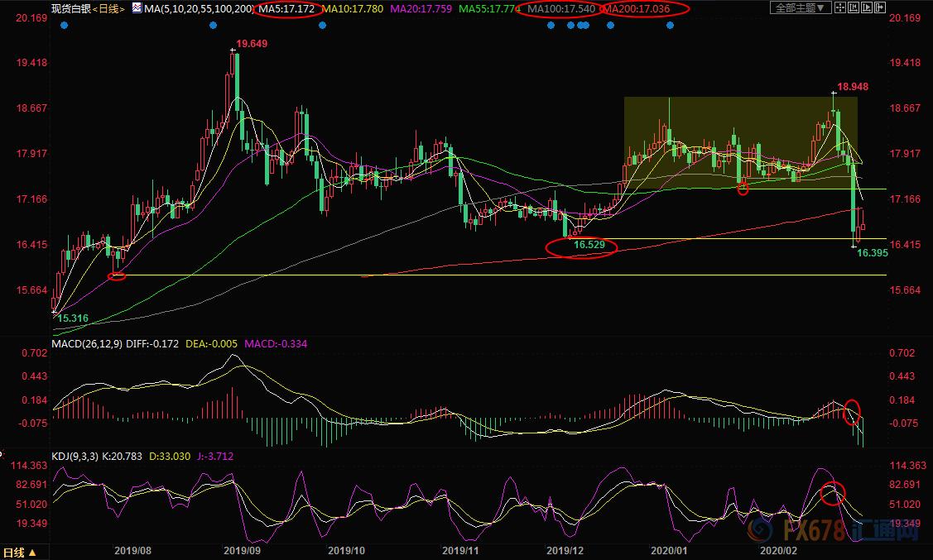
Task: Click the D:33.030 readout
Action: coord(170,456)
